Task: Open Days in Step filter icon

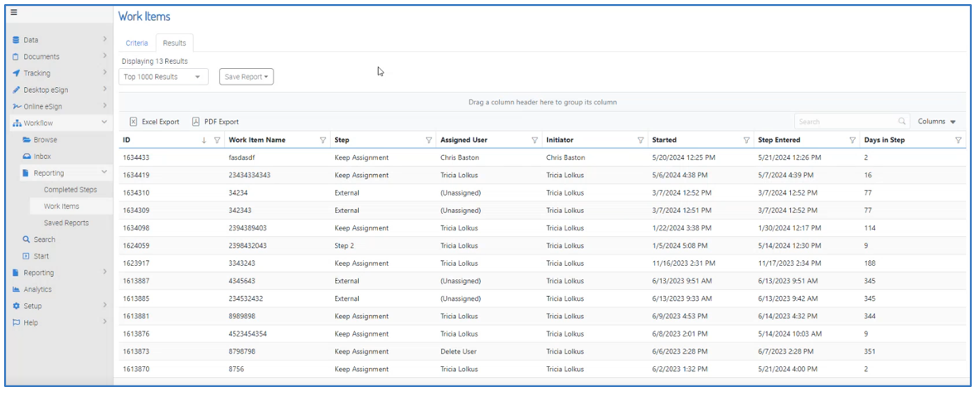Action: click(958, 141)
